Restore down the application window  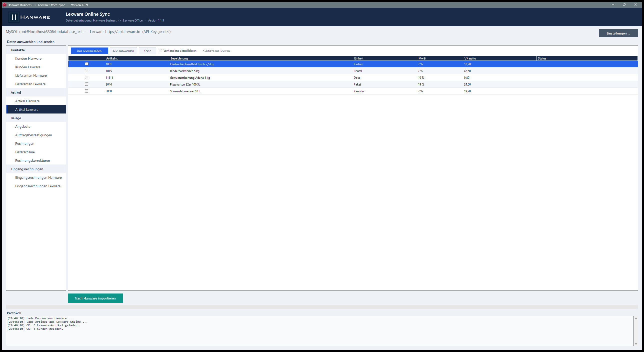pyautogui.click(x=624, y=5)
